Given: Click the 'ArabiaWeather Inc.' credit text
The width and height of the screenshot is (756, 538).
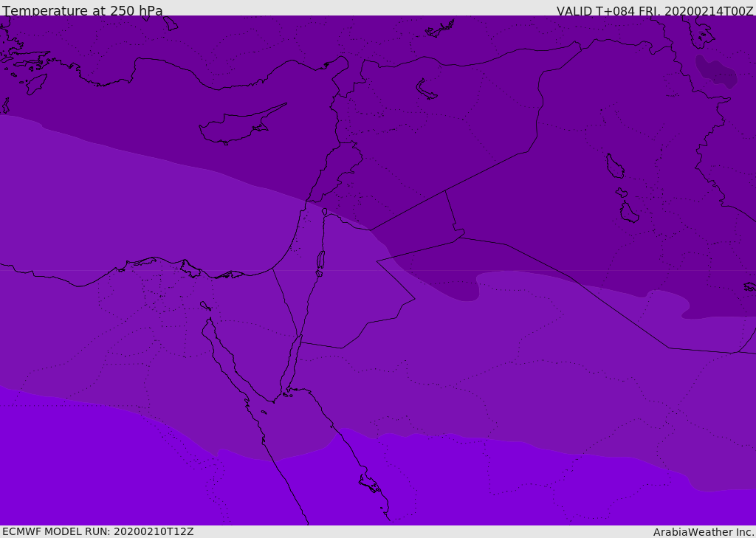Looking at the screenshot, I should (703, 532).
